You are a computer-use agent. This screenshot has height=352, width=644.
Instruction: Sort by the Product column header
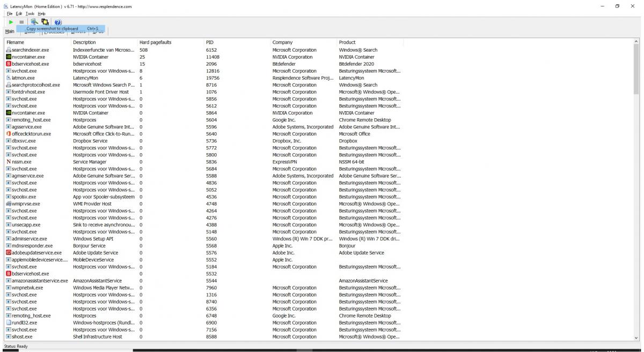370,42
